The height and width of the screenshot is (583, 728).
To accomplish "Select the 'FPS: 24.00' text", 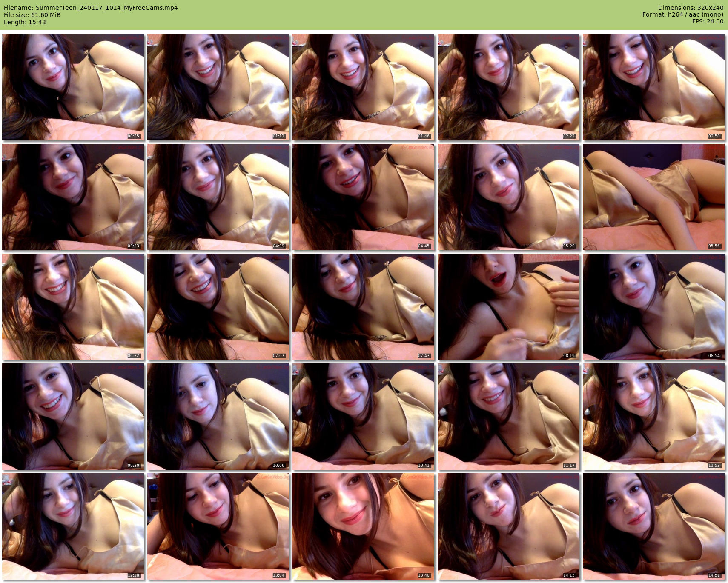I will pyautogui.click(x=708, y=21).
